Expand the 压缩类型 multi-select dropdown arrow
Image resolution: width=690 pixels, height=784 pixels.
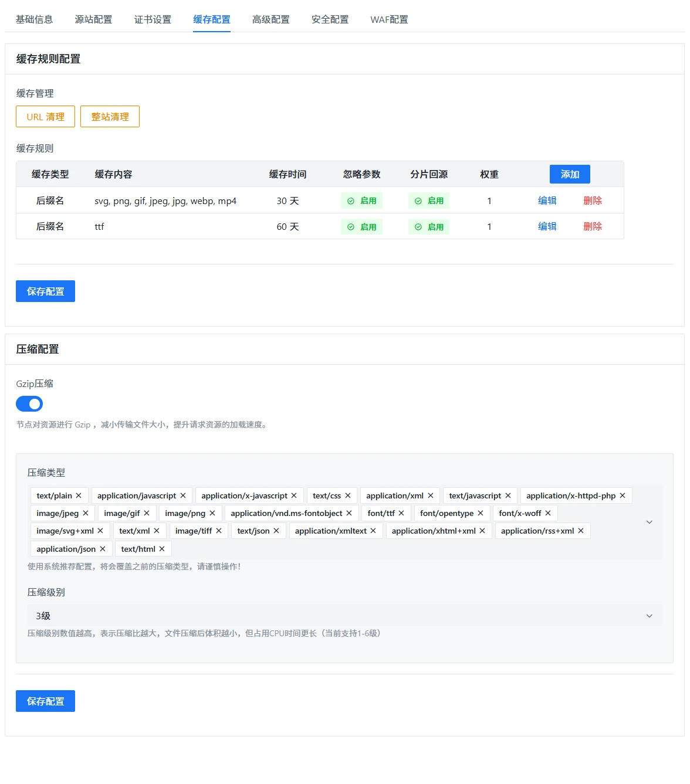click(649, 522)
